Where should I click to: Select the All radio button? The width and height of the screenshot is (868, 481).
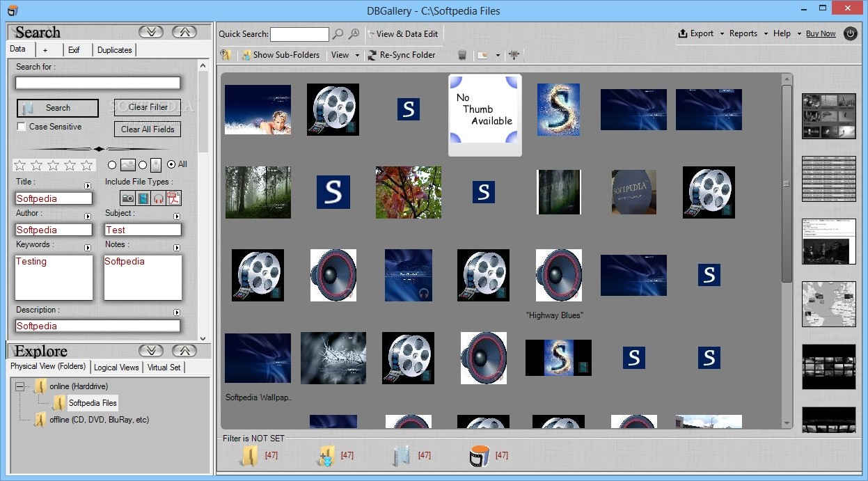(171, 165)
